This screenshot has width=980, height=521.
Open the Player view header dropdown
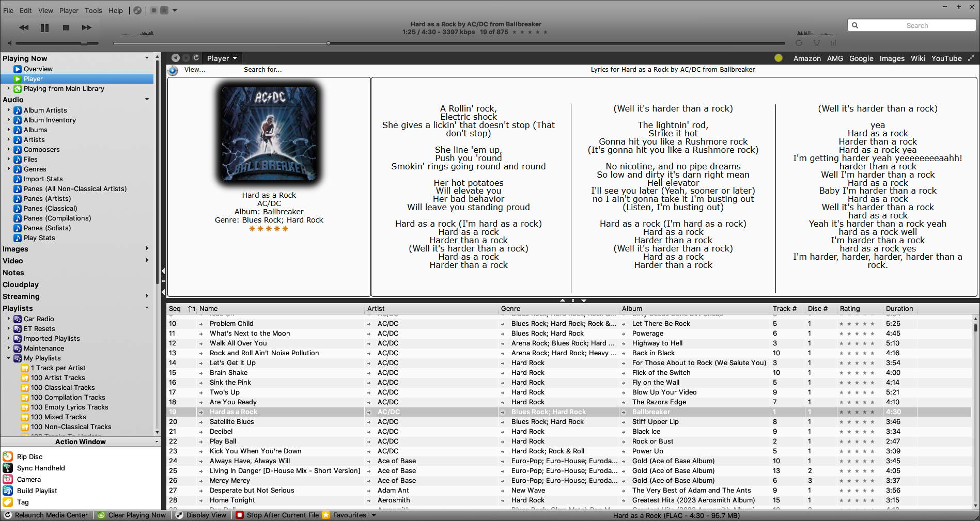pyautogui.click(x=222, y=58)
